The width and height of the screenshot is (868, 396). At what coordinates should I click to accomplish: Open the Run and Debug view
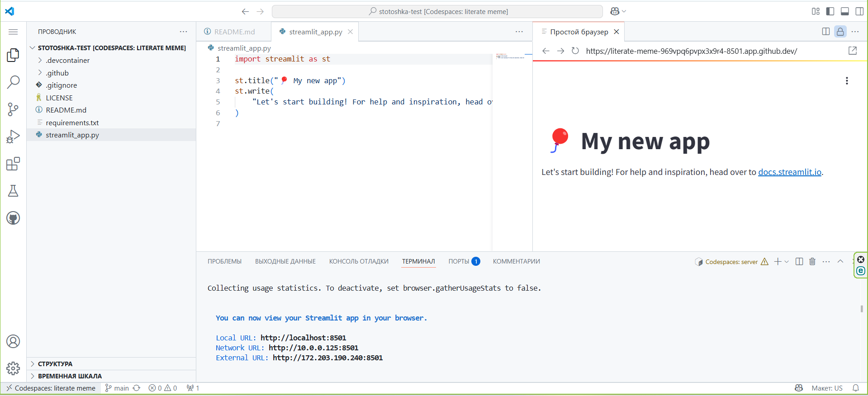[13, 137]
